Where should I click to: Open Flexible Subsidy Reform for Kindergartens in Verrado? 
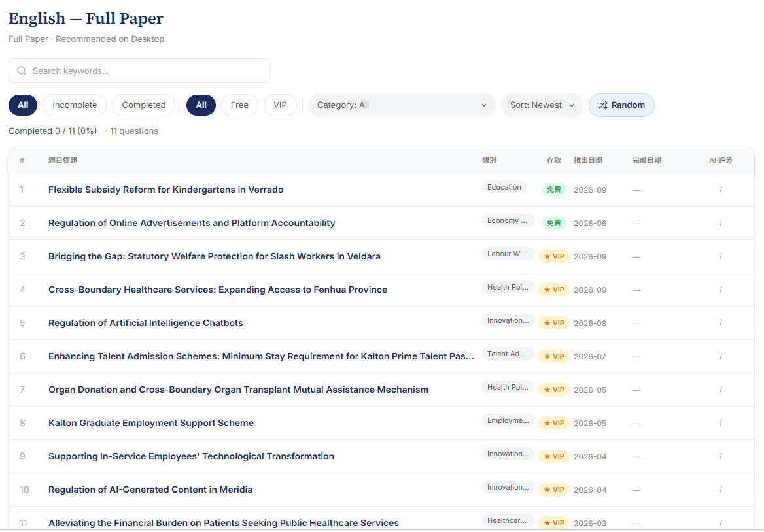[165, 190]
